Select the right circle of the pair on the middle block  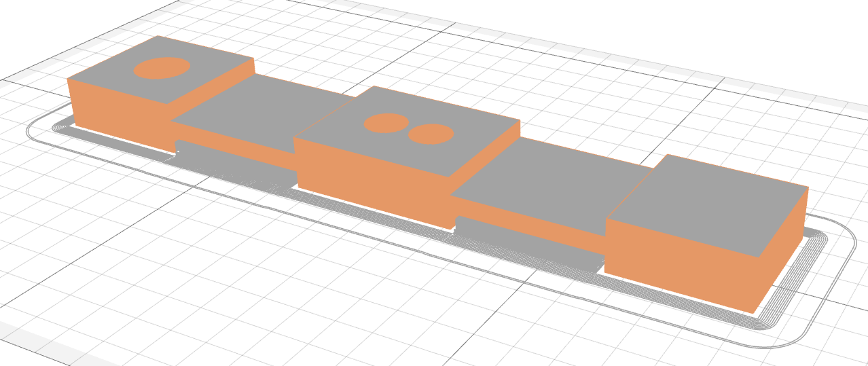(x=431, y=134)
